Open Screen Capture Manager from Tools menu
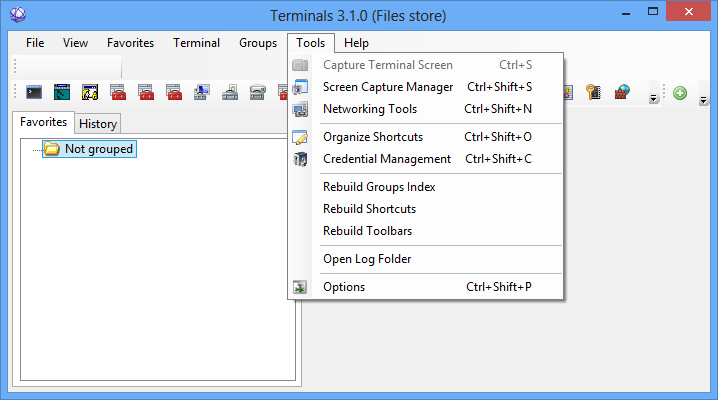 click(388, 87)
